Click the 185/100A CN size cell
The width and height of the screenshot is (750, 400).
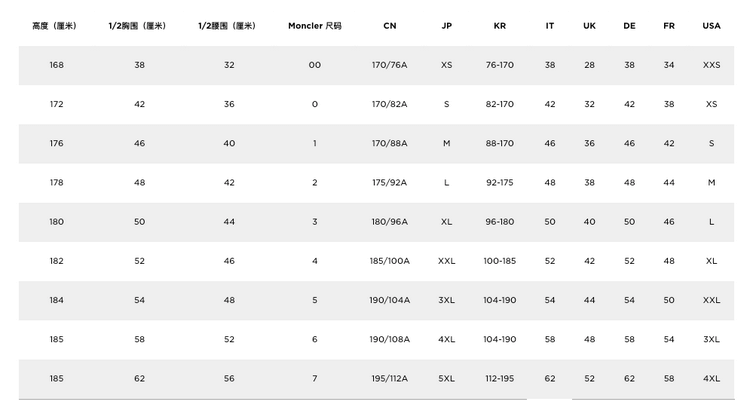[x=390, y=261]
